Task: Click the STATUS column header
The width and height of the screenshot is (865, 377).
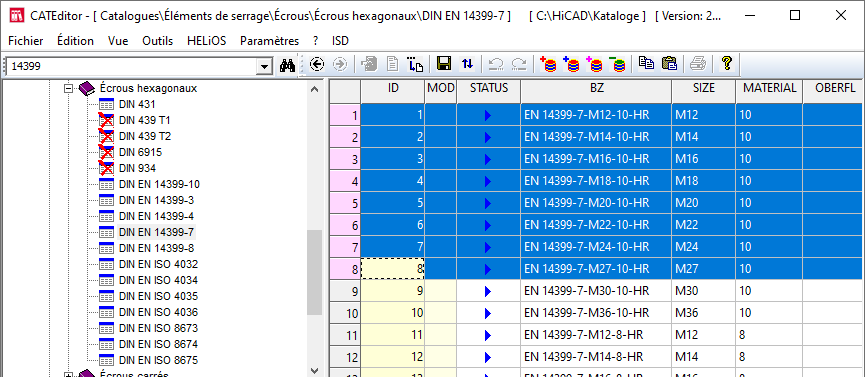Action: (x=489, y=91)
